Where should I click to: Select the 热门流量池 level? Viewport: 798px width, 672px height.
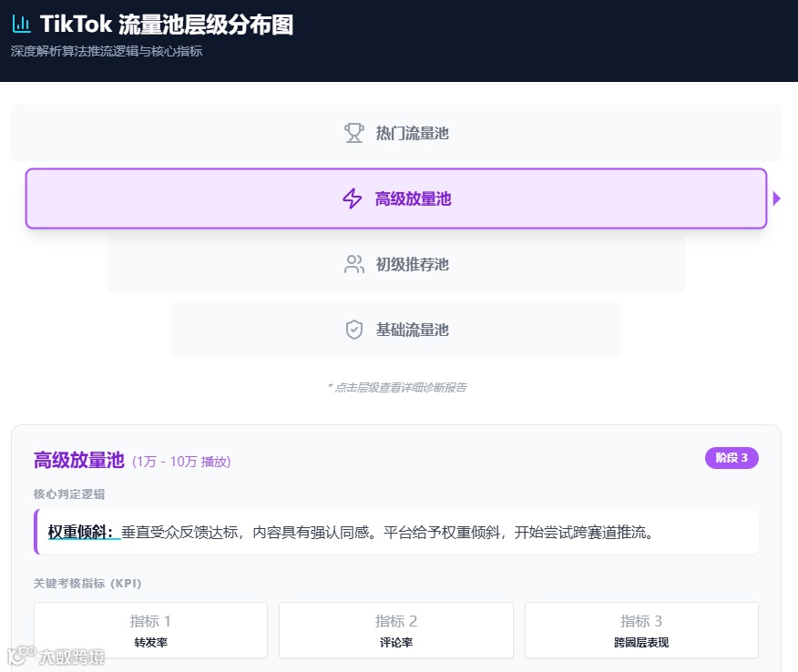(x=396, y=133)
